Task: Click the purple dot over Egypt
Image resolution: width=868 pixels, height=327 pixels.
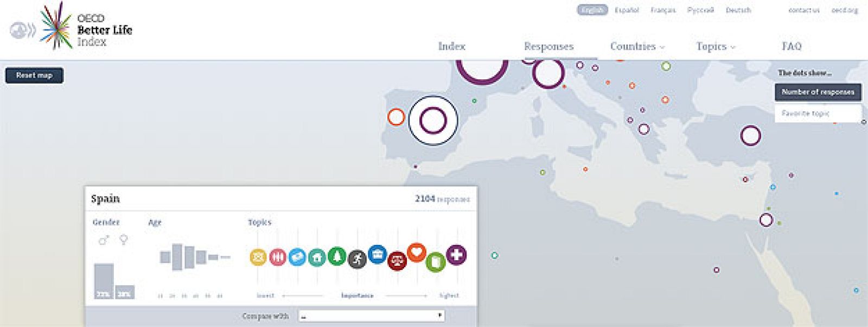Action: [717, 270]
